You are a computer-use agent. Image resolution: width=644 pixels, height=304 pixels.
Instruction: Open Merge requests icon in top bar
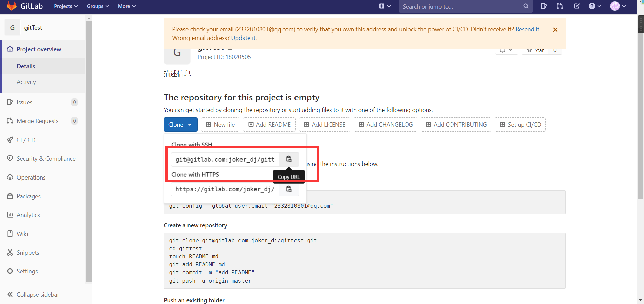click(x=560, y=6)
